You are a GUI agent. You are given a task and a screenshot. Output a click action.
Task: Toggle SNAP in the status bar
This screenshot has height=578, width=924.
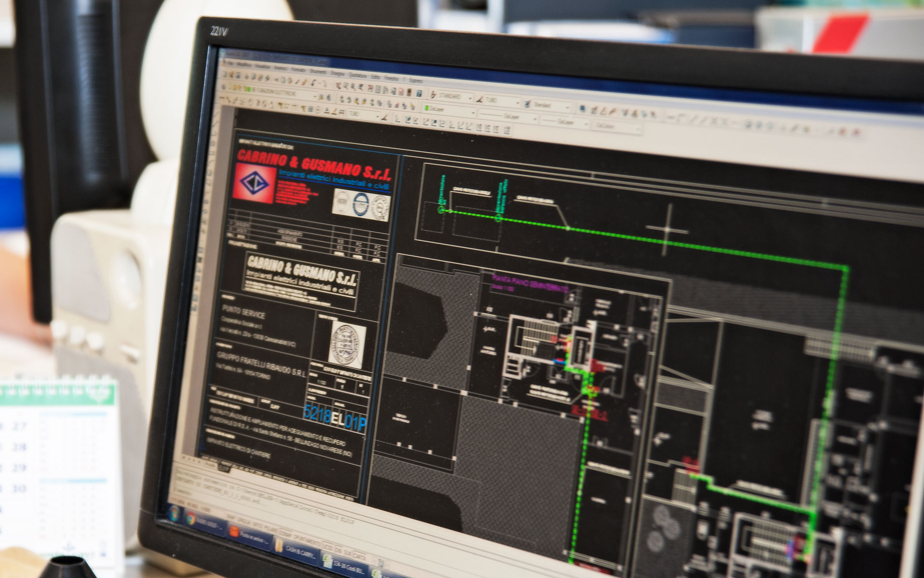tap(230, 517)
